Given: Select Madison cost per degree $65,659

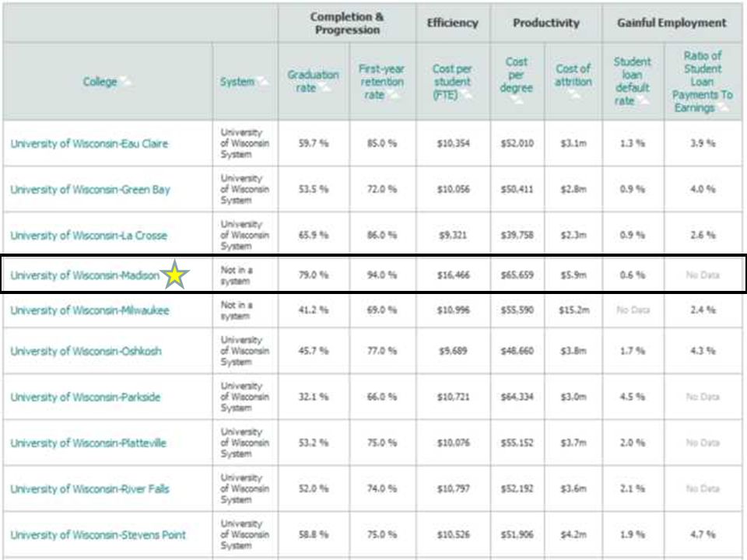Looking at the screenshot, I should (x=517, y=275).
